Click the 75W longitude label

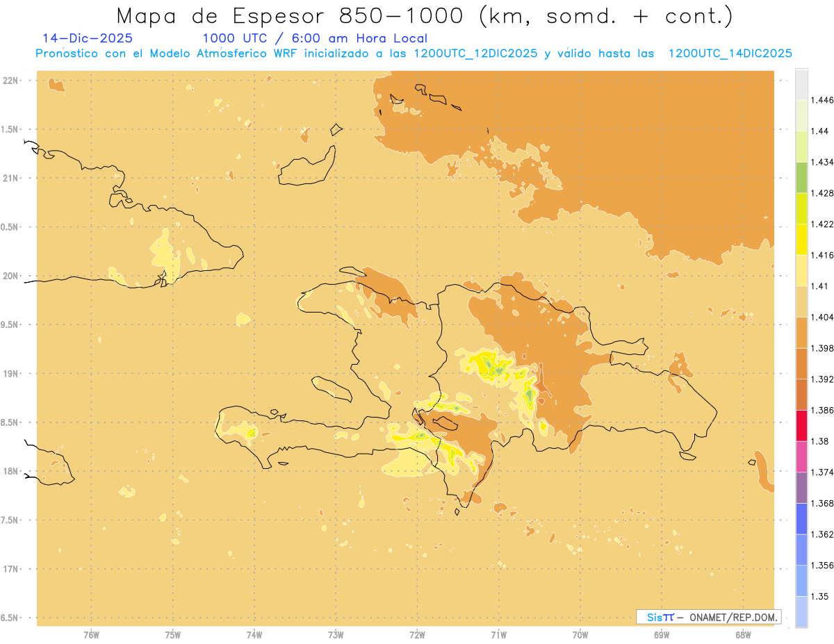pos(173,635)
